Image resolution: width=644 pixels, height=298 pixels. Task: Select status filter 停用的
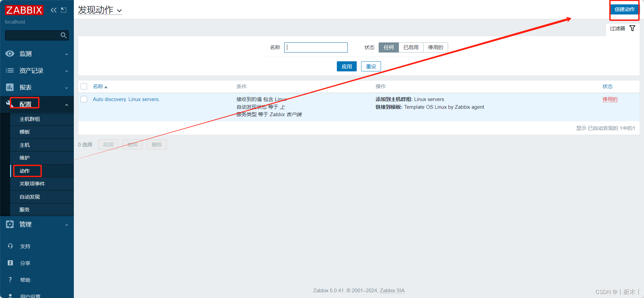(x=436, y=47)
